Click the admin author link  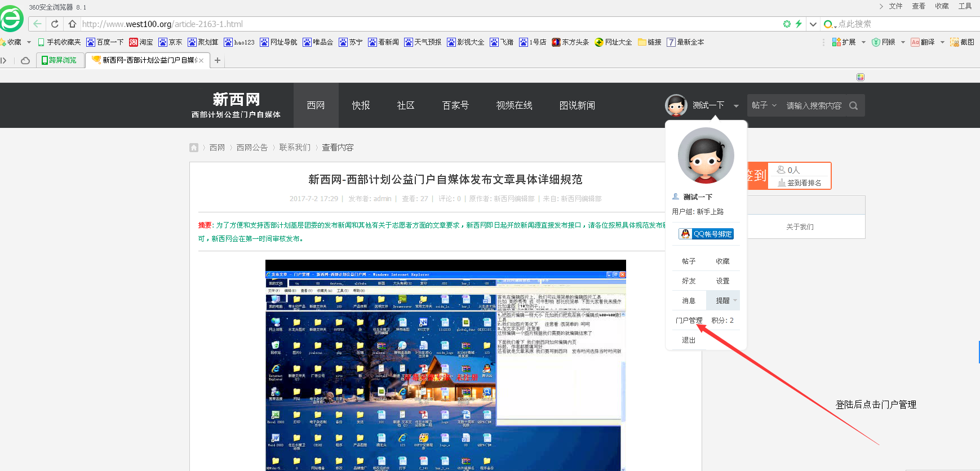point(382,199)
